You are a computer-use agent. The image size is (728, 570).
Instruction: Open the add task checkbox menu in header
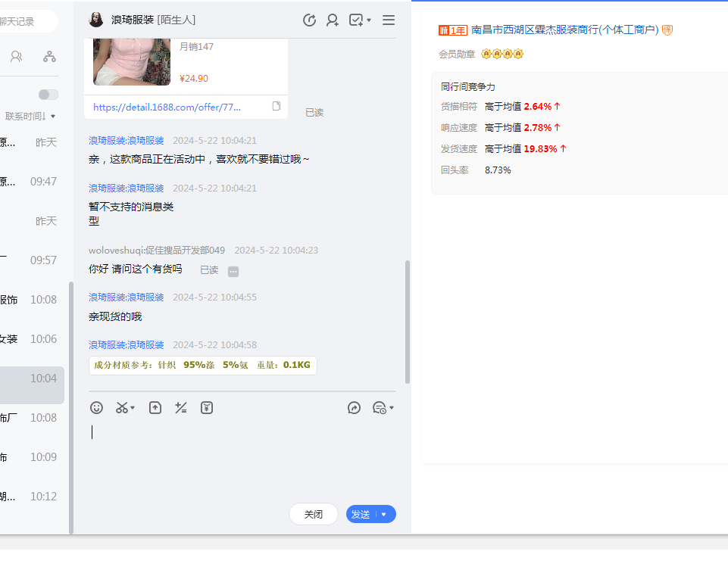coord(359,20)
